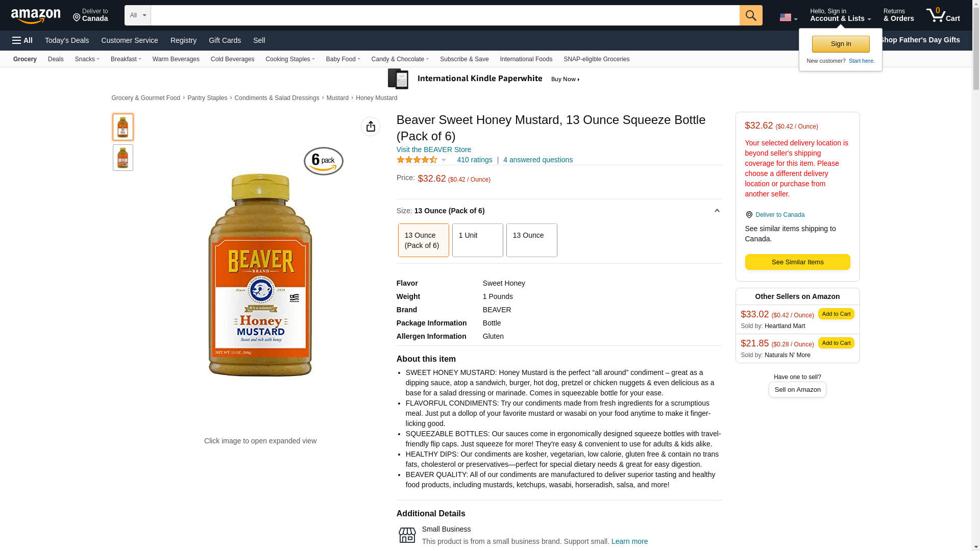This screenshot has width=980, height=551.
Task: Open the Candy & Chocolate menu
Action: [400, 59]
